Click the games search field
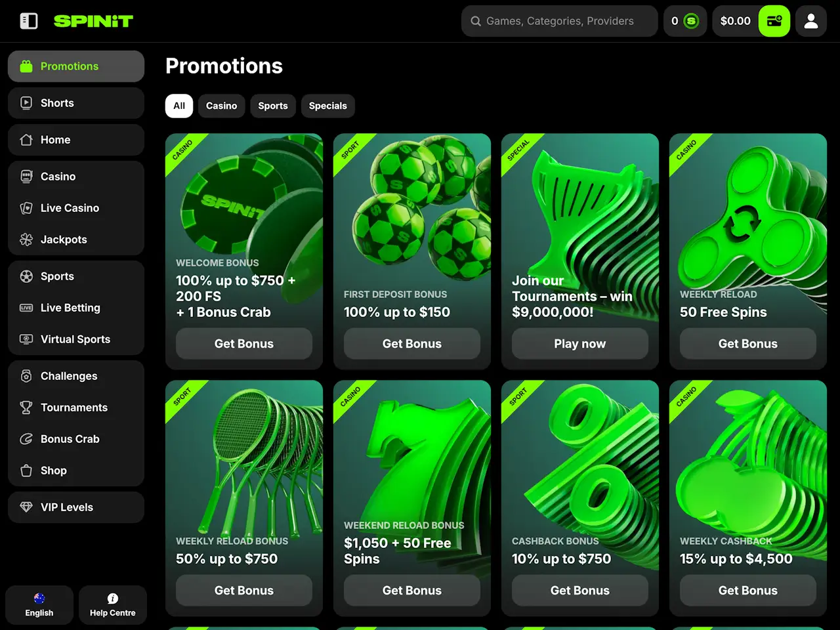Viewport: 840px width, 630px height. click(x=560, y=21)
